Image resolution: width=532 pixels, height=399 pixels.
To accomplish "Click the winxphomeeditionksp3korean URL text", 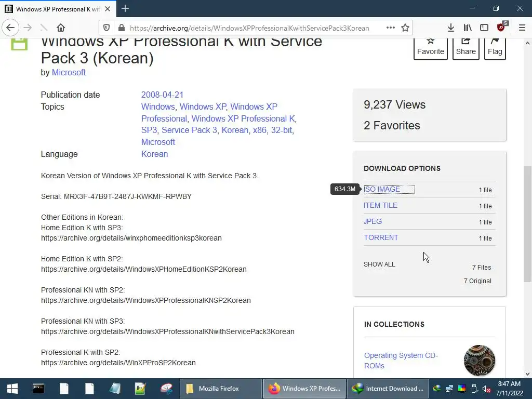I will pyautogui.click(x=131, y=238).
